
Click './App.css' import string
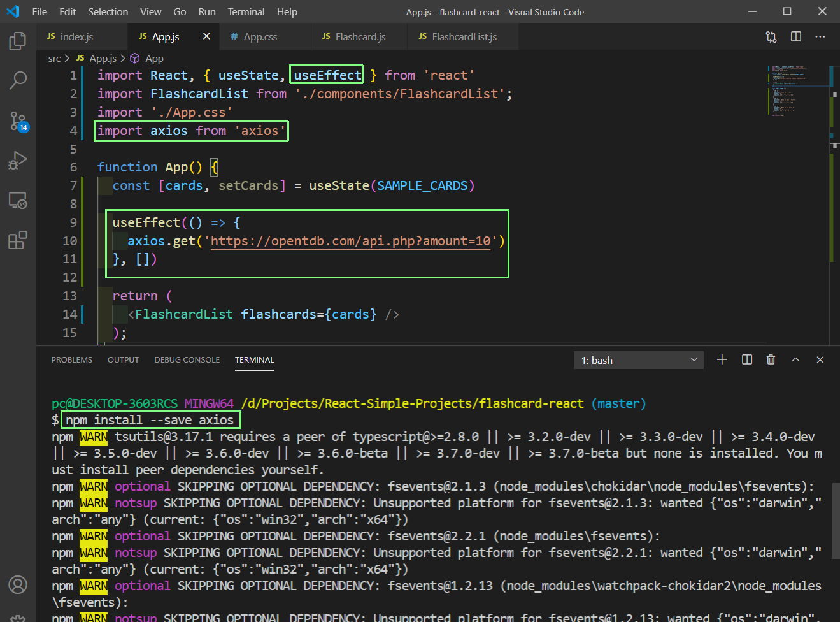point(192,112)
